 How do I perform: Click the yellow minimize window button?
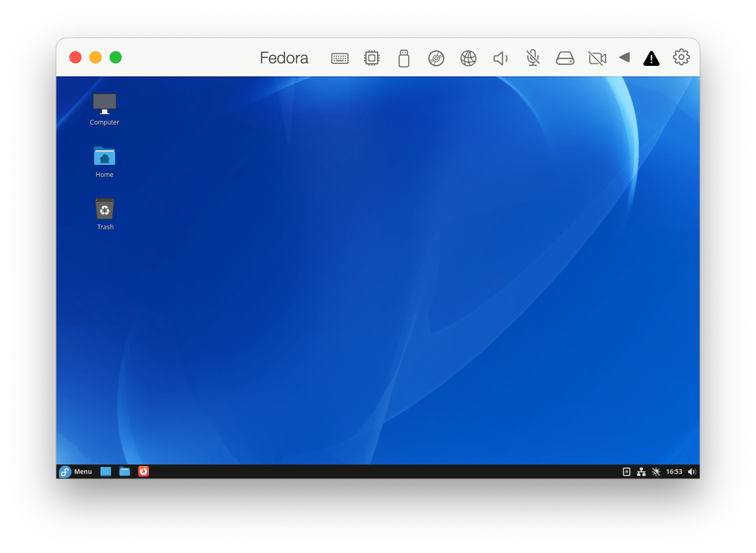coord(96,57)
